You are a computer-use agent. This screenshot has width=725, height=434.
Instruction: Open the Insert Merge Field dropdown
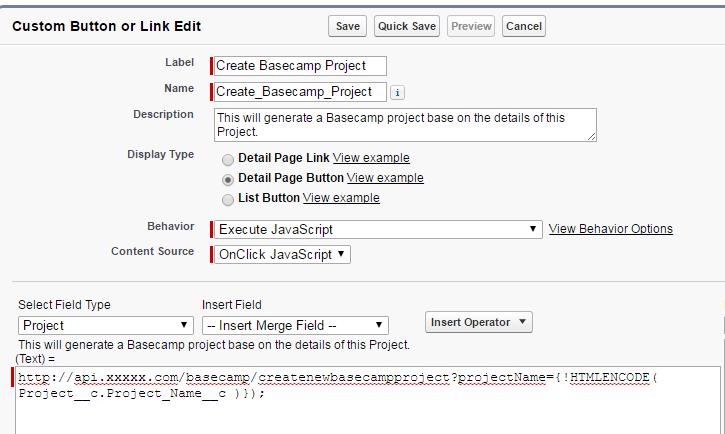pyautogui.click(x=294, y=325)
